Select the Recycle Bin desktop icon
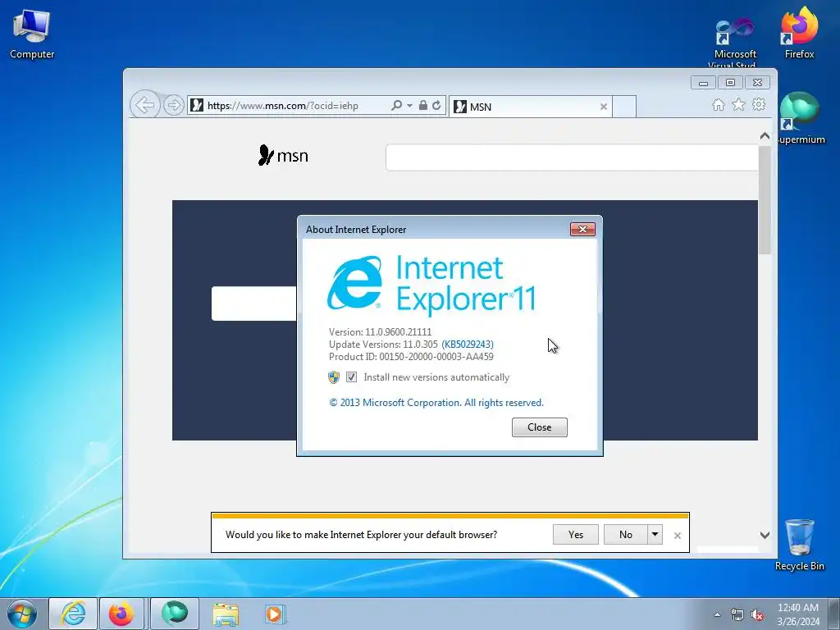840x630 pixels. [x=799, y=545]
